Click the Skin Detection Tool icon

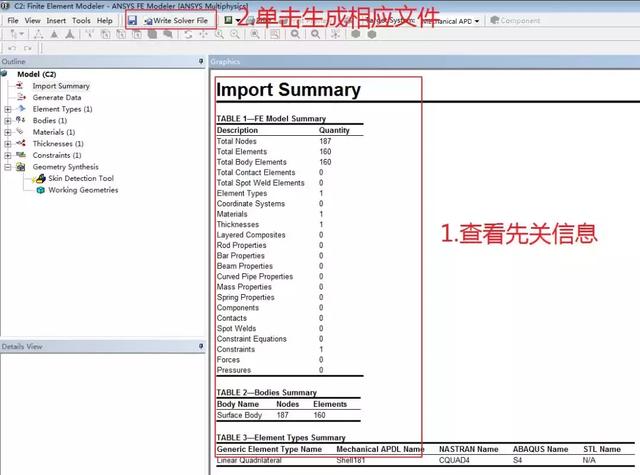40,178
